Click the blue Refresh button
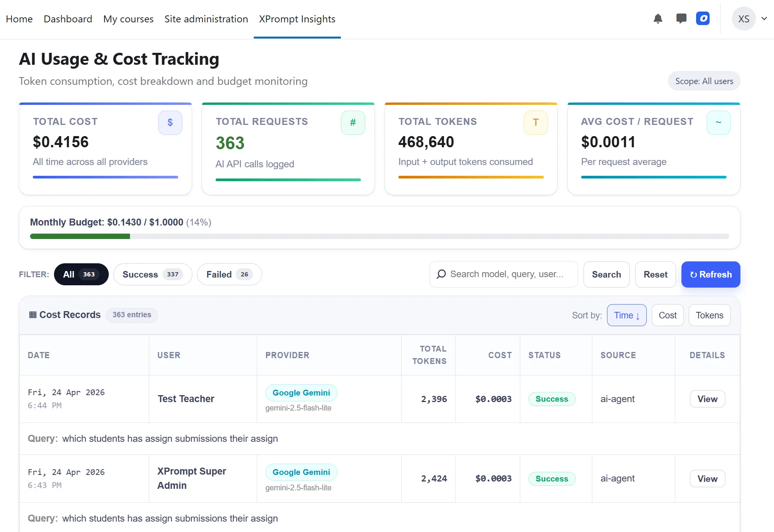Screen dimensions: 774x532 pyautogui.click(x=710, y=274)
